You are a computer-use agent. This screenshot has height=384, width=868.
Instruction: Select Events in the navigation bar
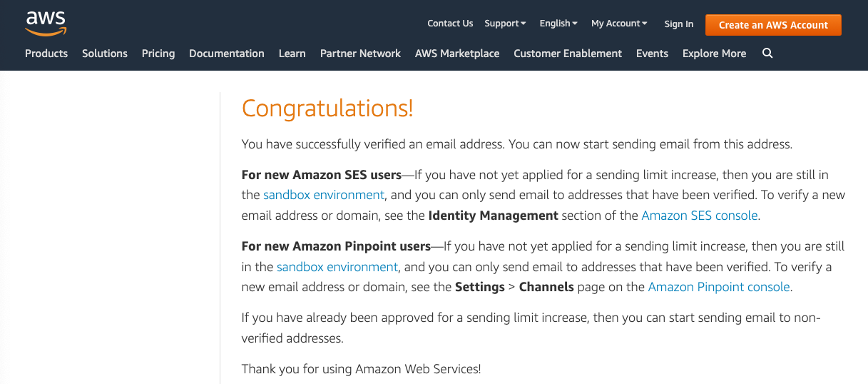(652, 54)
